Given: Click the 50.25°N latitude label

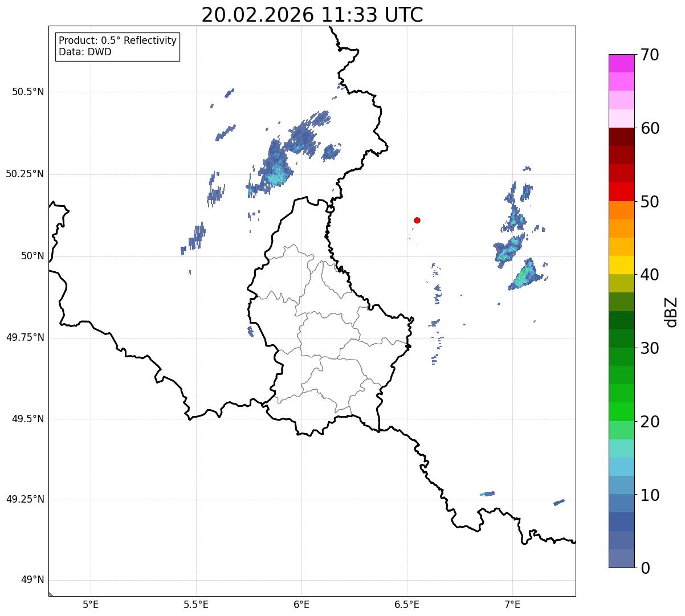Looking at the screenshot, I should tap(25, 174).
